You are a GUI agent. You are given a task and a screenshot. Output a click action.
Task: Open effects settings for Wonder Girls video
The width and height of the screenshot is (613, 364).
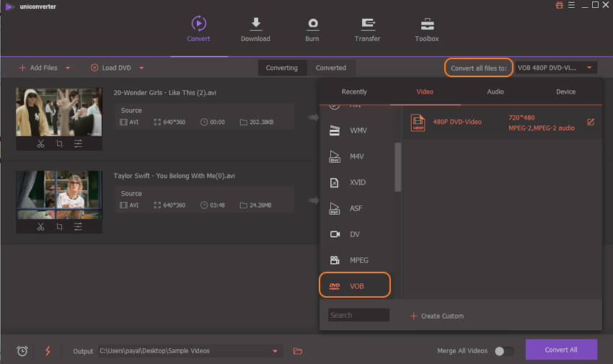coord(78,143)
